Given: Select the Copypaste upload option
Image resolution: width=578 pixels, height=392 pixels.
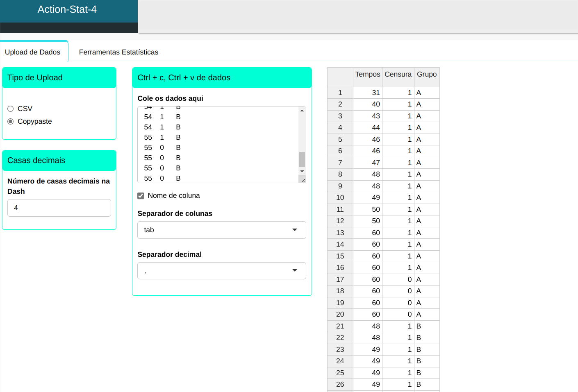Looking at the screenshot, I should pyautogui.click(x=11, y=121).
